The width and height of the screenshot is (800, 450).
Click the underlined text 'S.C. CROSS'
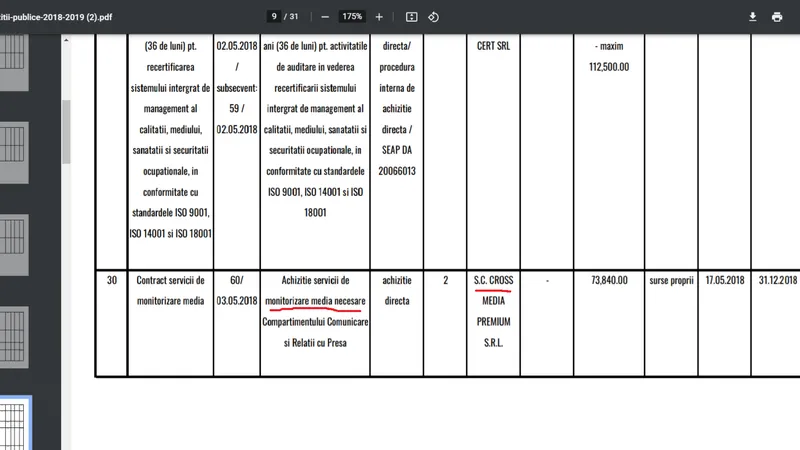coord(493,281)
